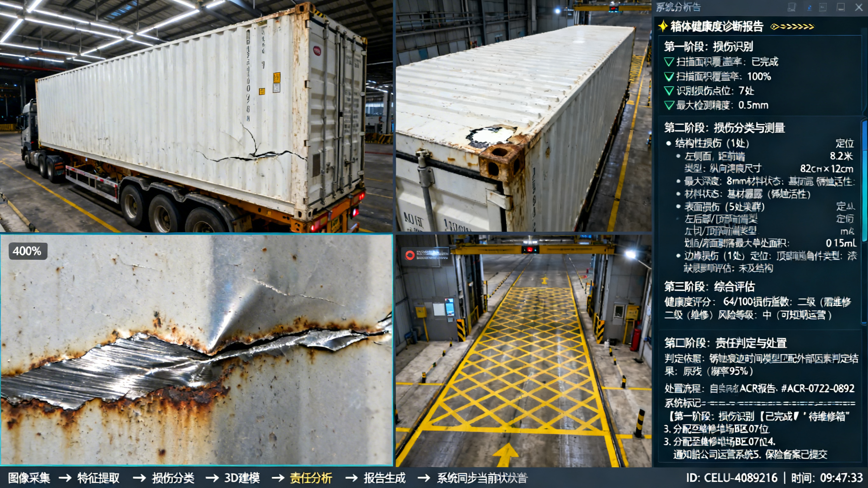Click the dock panel icon before close button
The image size is (868, 488).
(x=841, y=7)
